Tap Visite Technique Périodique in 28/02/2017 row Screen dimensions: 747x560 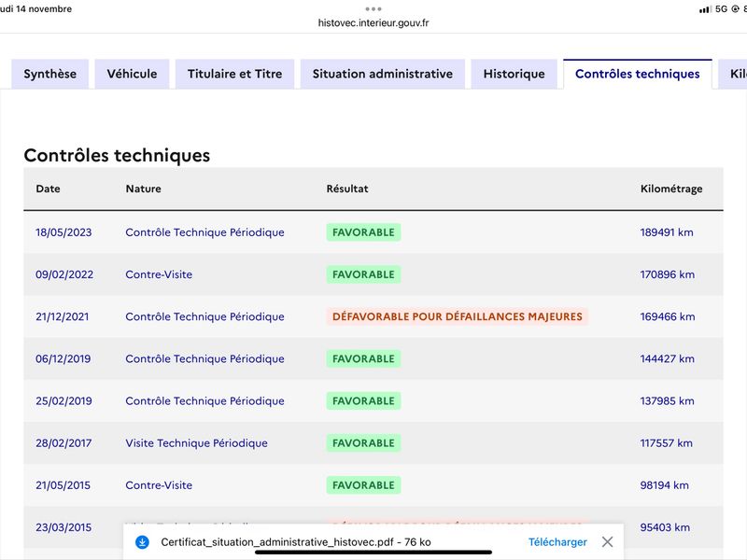click(x=196, y=442)
